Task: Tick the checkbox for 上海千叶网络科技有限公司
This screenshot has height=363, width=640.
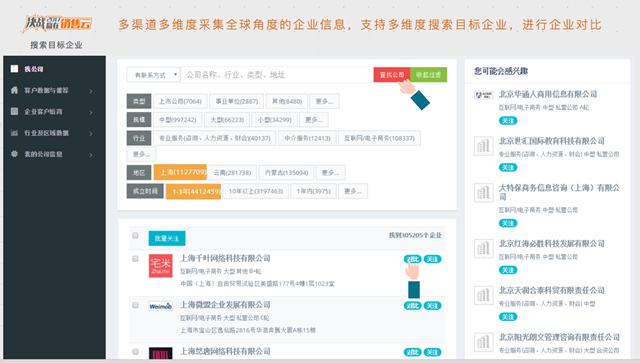Action: 136,258
